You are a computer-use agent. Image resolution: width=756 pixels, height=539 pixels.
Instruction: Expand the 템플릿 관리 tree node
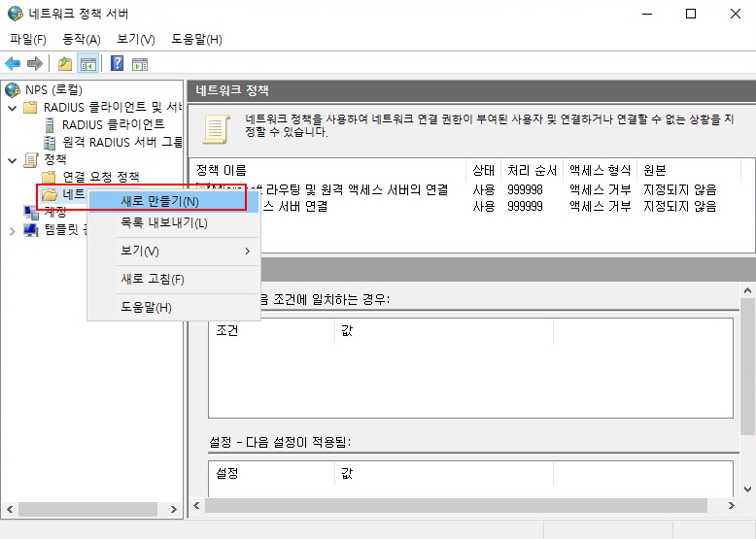(x=12, y=230)
